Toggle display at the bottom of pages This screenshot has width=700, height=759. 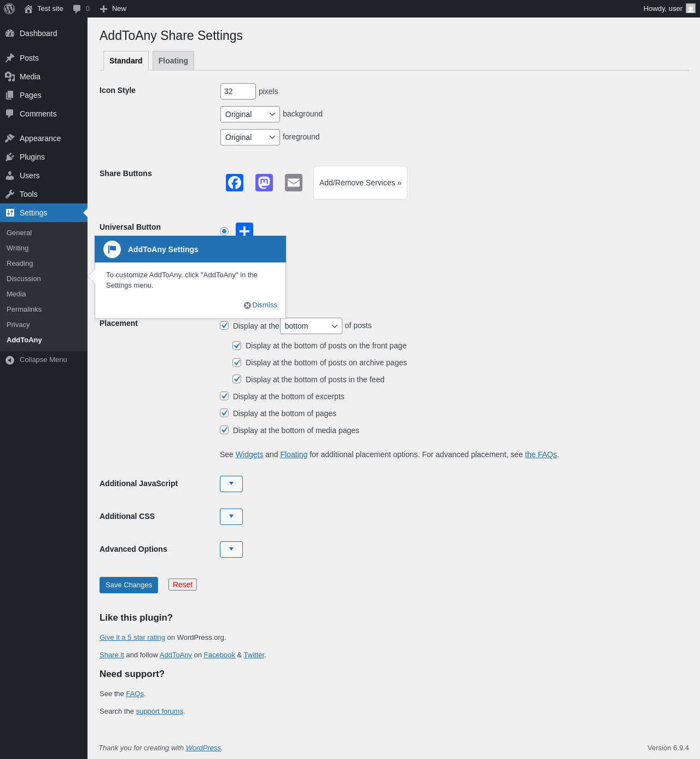point(224,413)
